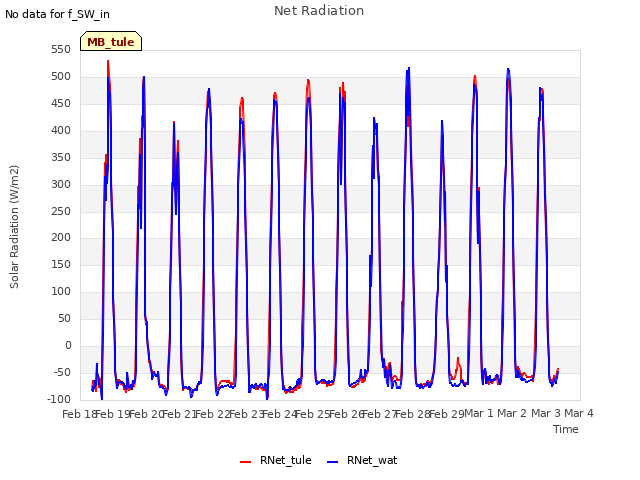Click the 450 y-axis tick label

[x=61, y=104]
